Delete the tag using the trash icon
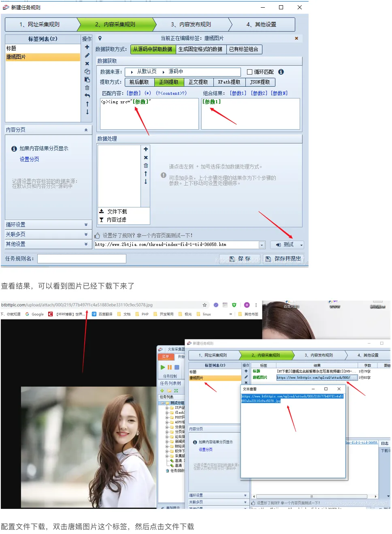Image resolution: width=392 pixels, height=534 pixels. [87, 88]
